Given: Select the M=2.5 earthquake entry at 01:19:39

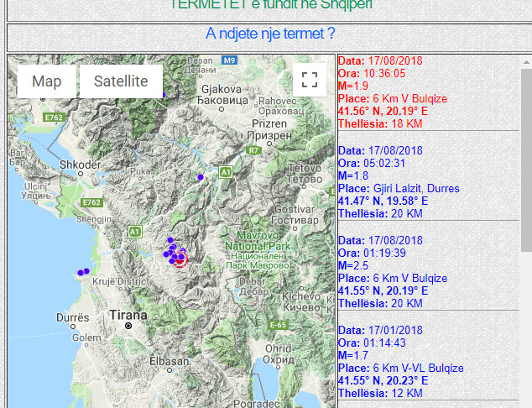Looking at the screenshot, I should tap(392, 271).
